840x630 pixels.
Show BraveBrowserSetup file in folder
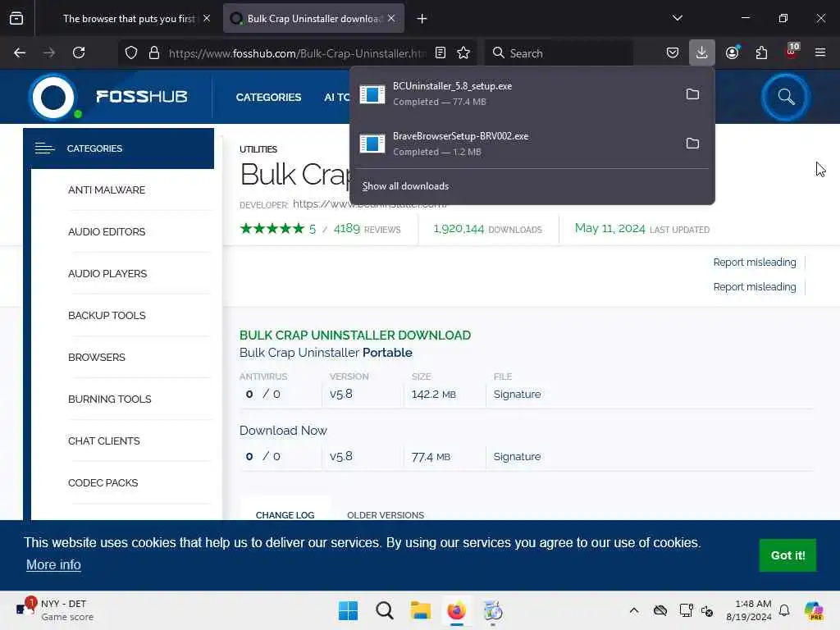[692, 144]
